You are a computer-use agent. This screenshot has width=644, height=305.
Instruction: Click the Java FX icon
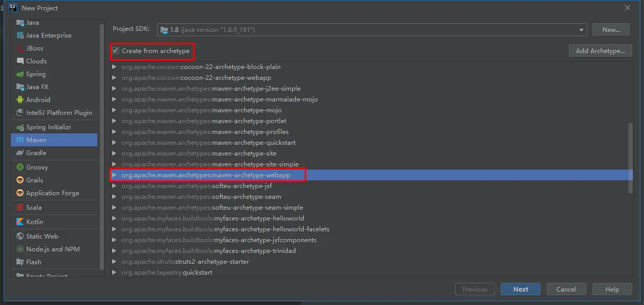click(x=20, y=87)
